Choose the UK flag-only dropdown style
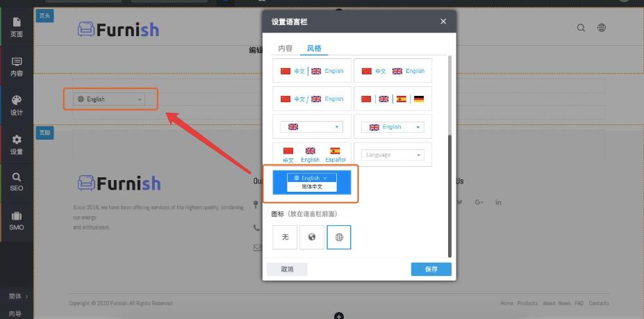 (x=311, y=126)
